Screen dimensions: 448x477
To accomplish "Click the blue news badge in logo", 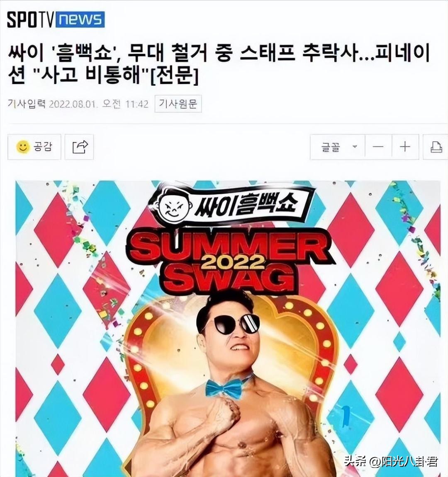I will [x=80, y=20].
